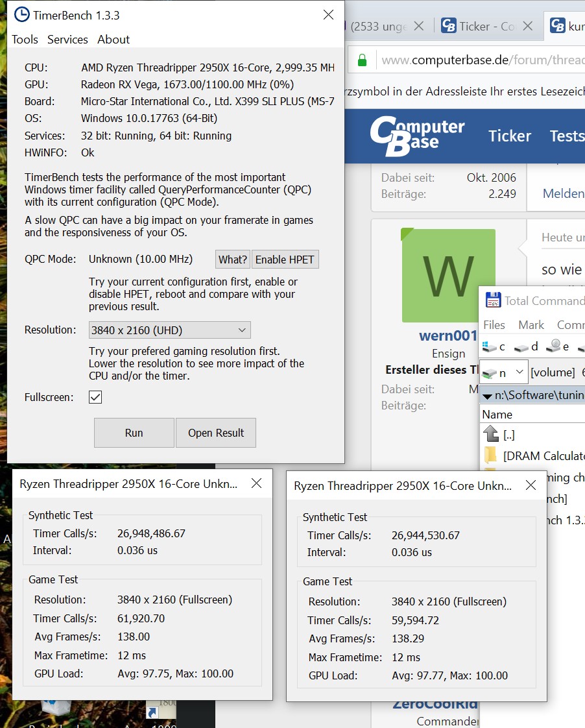Open the Ticker link in ComputerBase navigation
The height and width of the screenshot is (728, 585).
pos(509,136)
